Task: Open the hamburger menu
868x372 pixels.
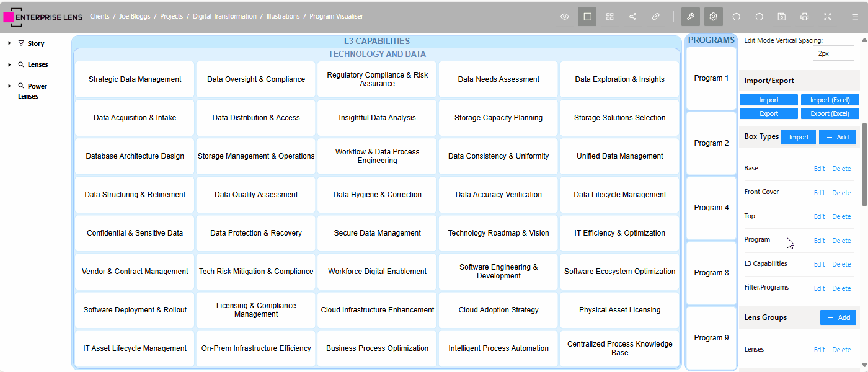Action: click(x=855, y=17)
